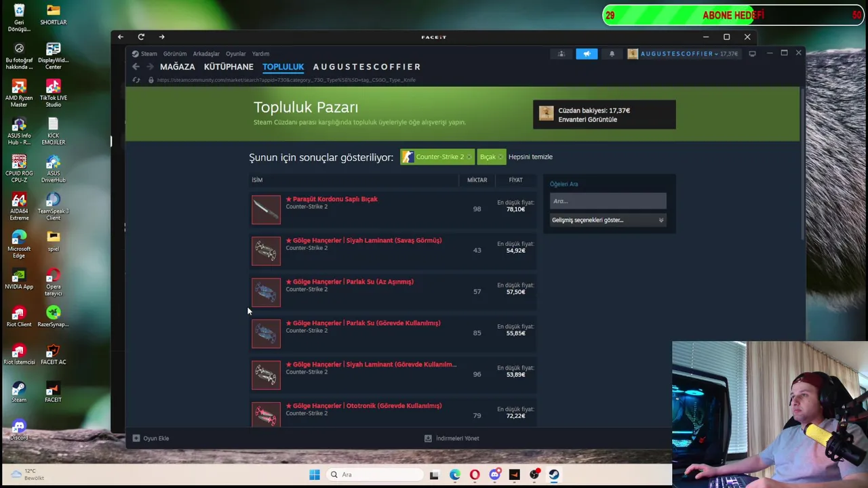Screen dimensions: 868x488
Task: Go back in Steam browser navigation
Action: point(136,66)
